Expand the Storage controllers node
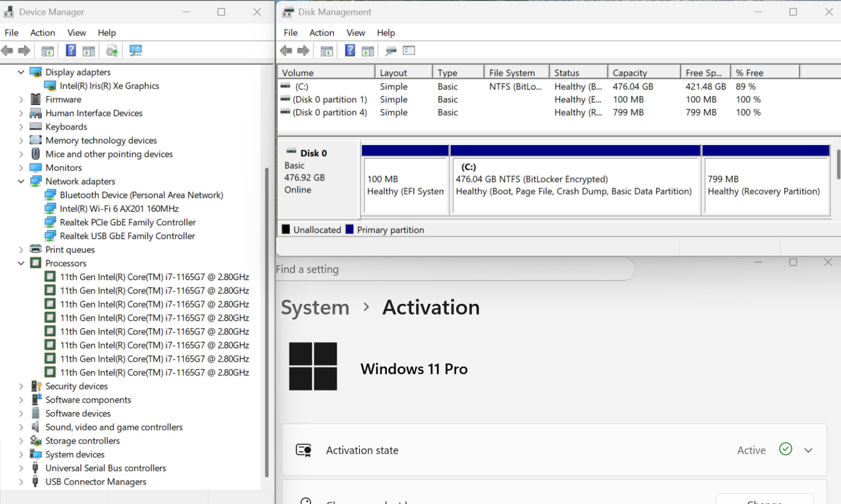 tap(21, 441)
